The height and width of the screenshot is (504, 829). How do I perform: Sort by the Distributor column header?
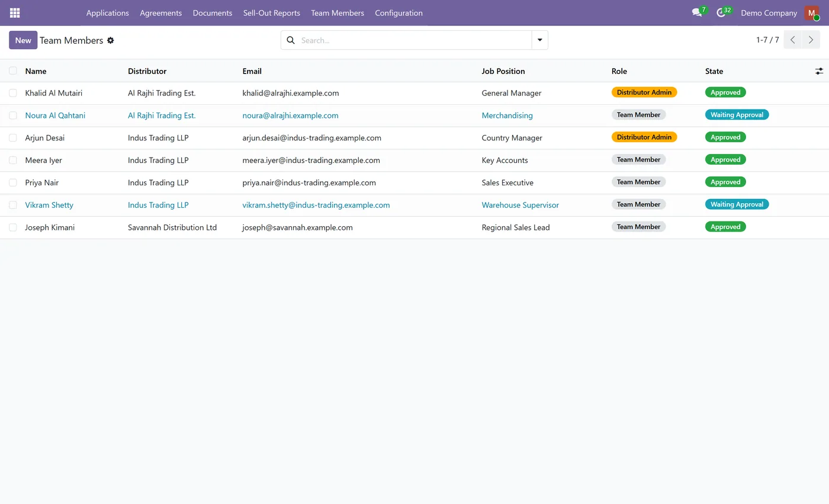pos(147,71)
